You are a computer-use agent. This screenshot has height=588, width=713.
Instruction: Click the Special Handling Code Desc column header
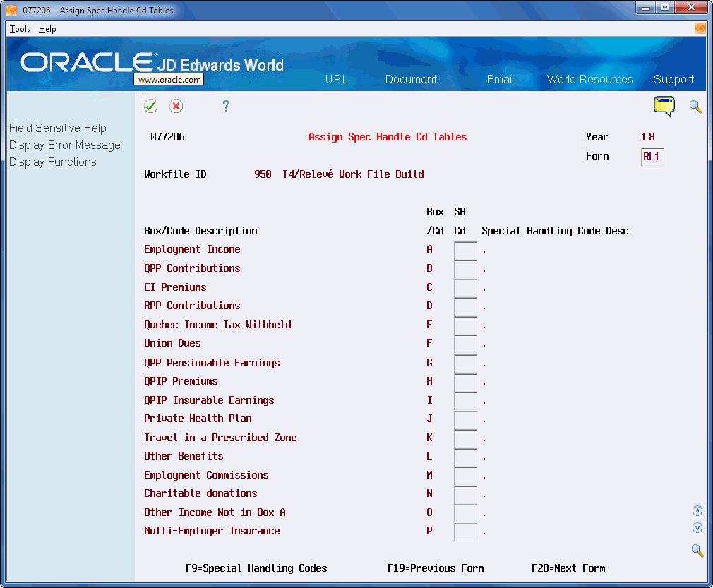coord(555,231)
